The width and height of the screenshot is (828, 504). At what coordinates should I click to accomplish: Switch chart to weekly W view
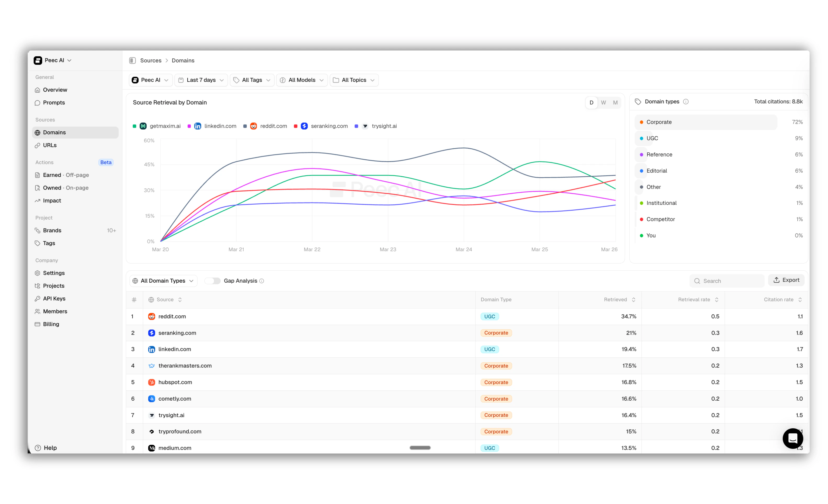[603, 103]
